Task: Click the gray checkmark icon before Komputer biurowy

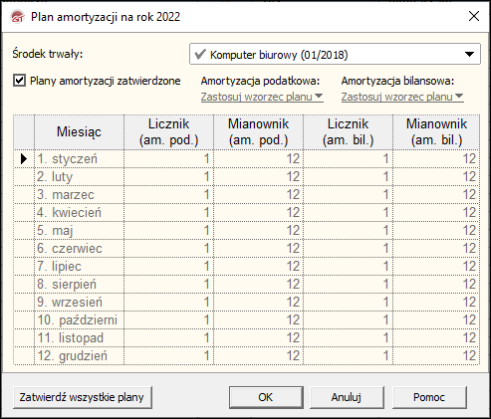Action: [x=200, y=54]
